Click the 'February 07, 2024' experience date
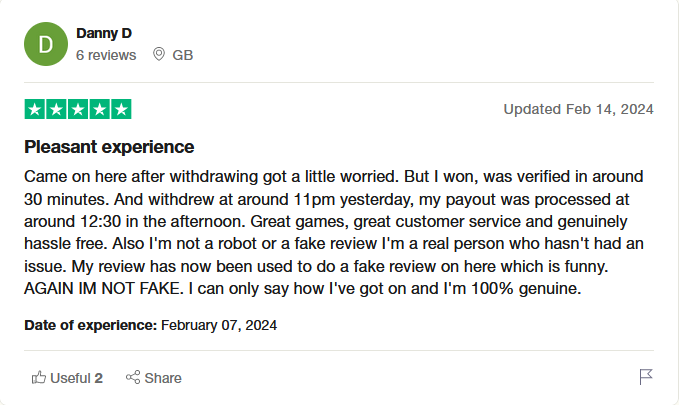Screen dimensions: 679x405 [x=219, y=325]
